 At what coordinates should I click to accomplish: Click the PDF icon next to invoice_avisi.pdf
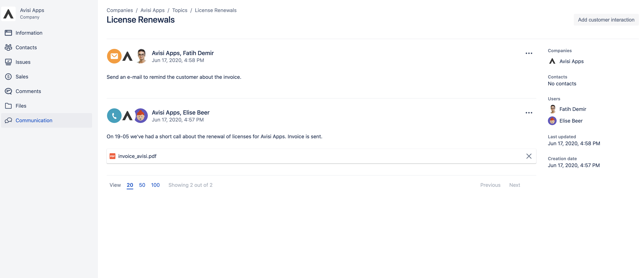(x=112, y=156)
